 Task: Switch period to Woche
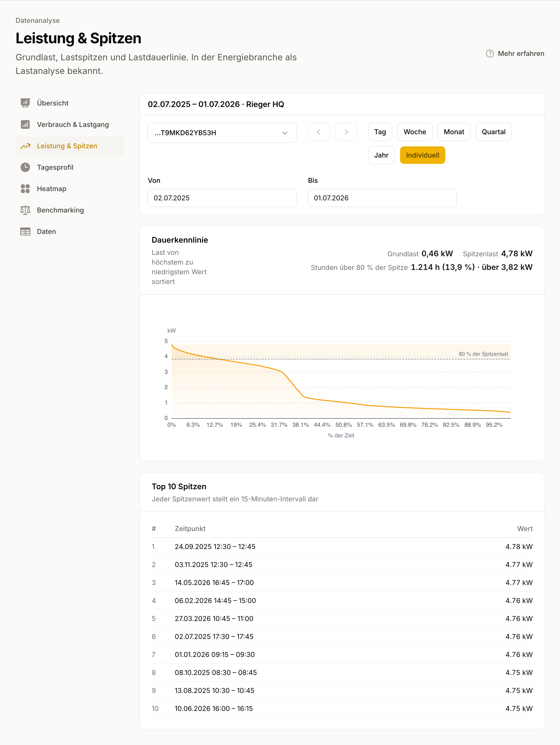pyautogui.click(x=414, y=132)
